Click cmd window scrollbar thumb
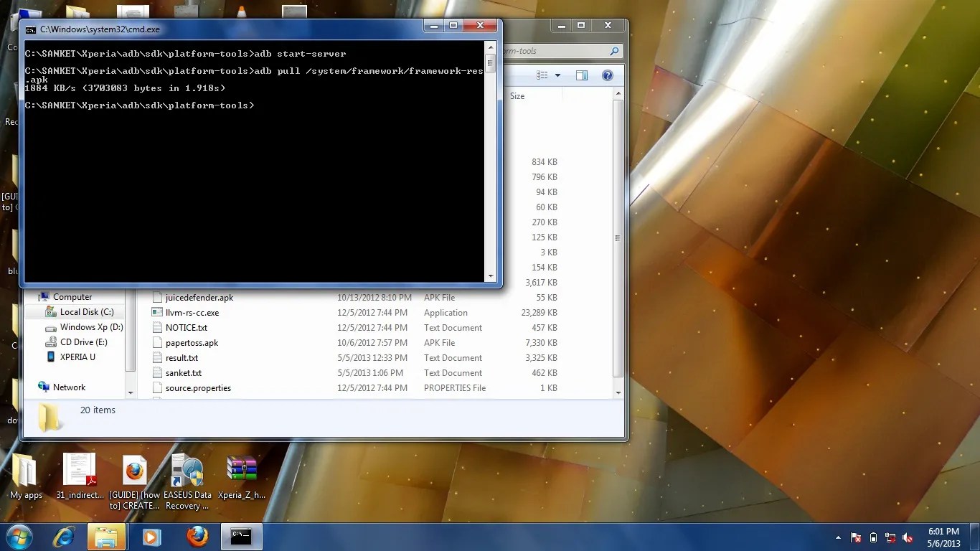Image resolution: width=980 pixels, height=551 pixels. (491, 62)
